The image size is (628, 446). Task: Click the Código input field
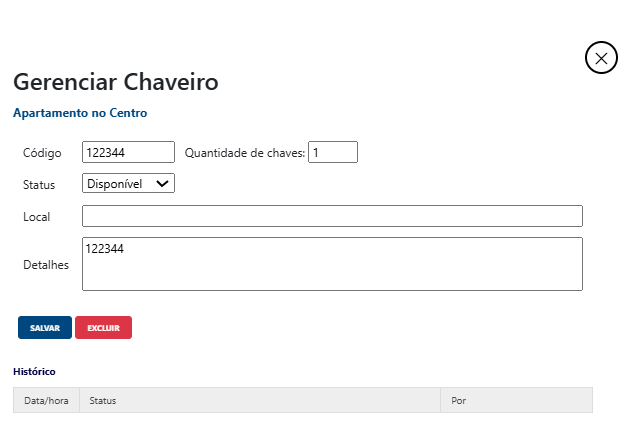128,153
